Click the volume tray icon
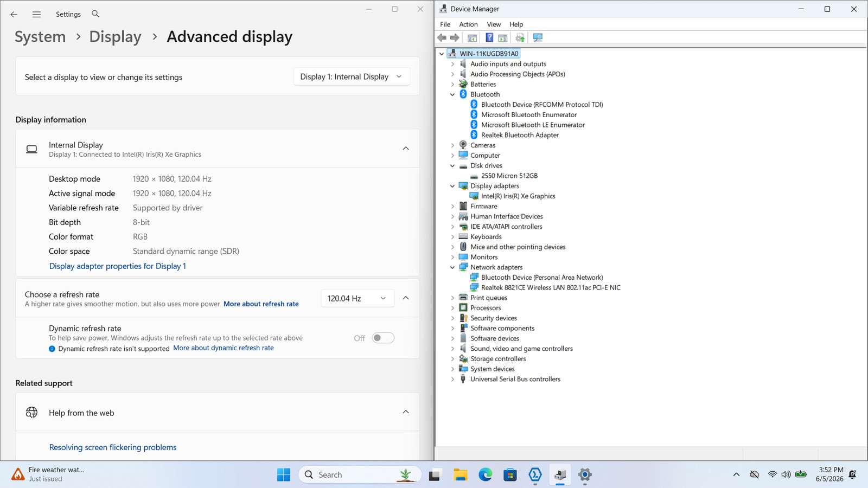Image resolution: width=868 pixels, height=488 pixels. [x=786, y=474]
